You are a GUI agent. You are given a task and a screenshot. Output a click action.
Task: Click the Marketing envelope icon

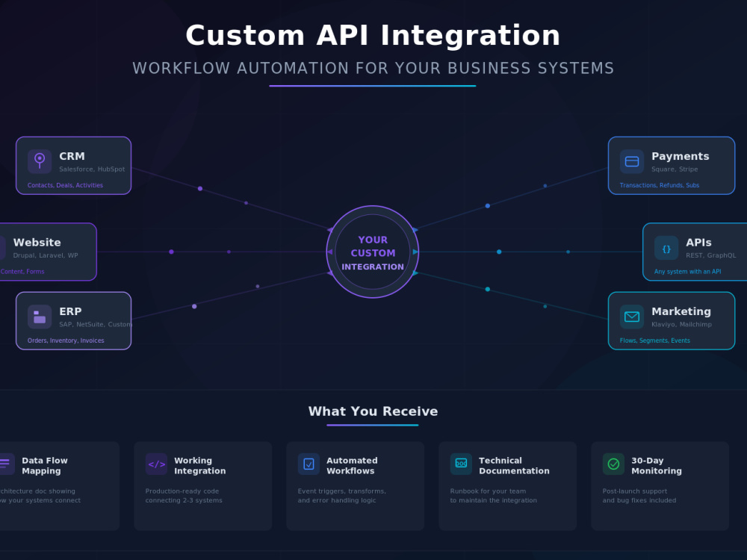click(632, 317)
